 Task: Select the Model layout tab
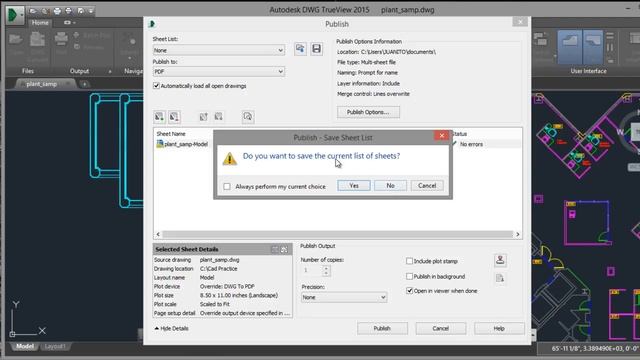24,347
